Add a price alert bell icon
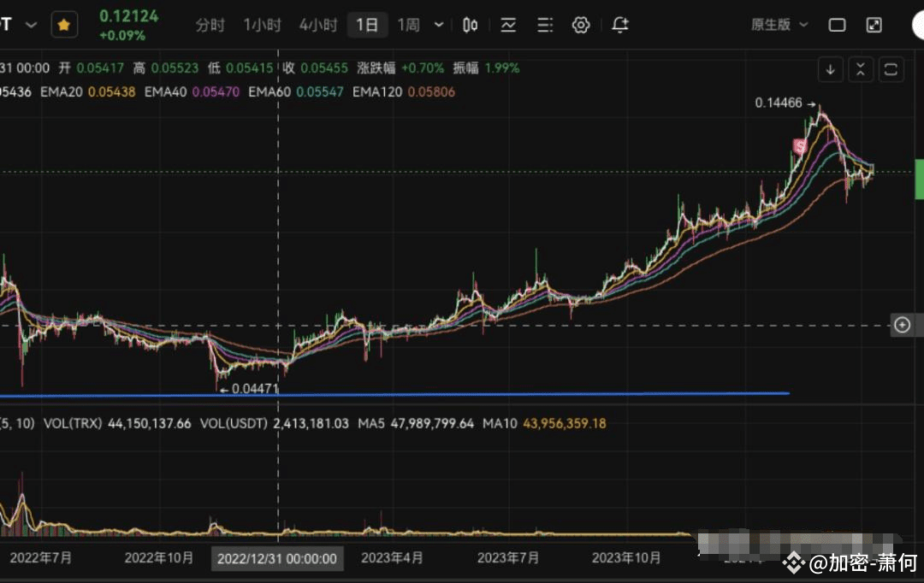Screen dimensions: 924x583 (x=620, y=25)
